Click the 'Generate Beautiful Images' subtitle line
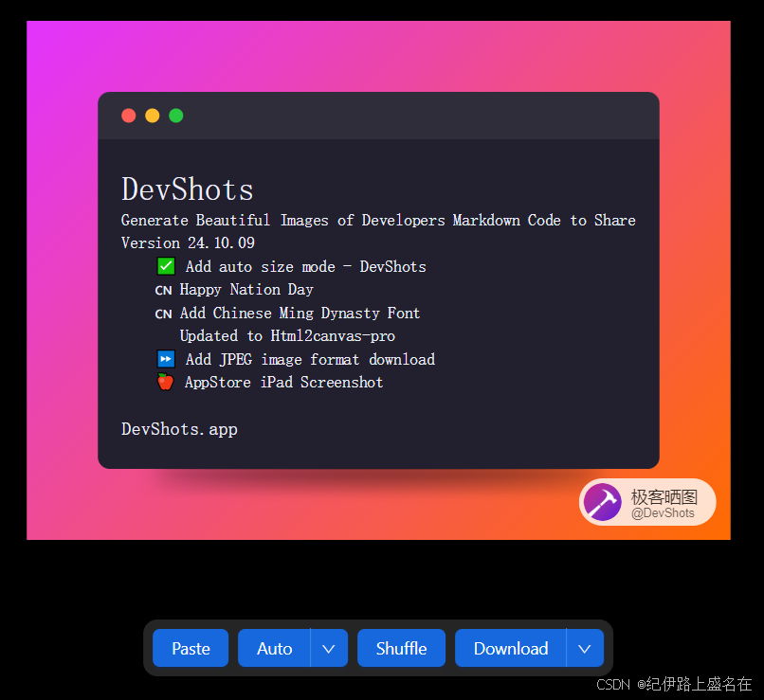The height and width of the screenshot is (700, 764). tap(378, 221)
